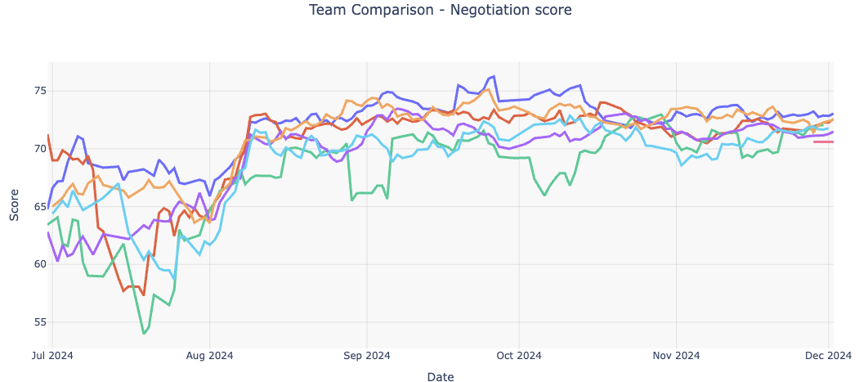
Task: Click the '55' y-axis tick label
Action: 37,322
